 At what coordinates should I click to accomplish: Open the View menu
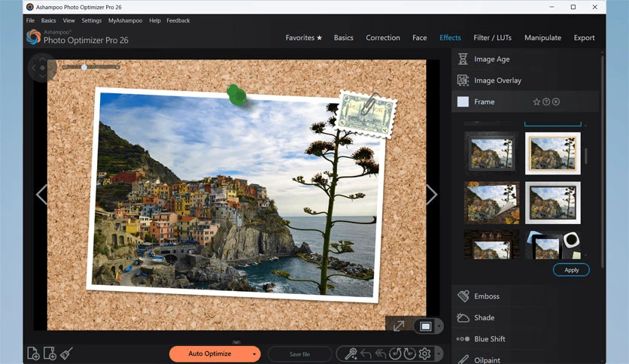tap(68, 20)
